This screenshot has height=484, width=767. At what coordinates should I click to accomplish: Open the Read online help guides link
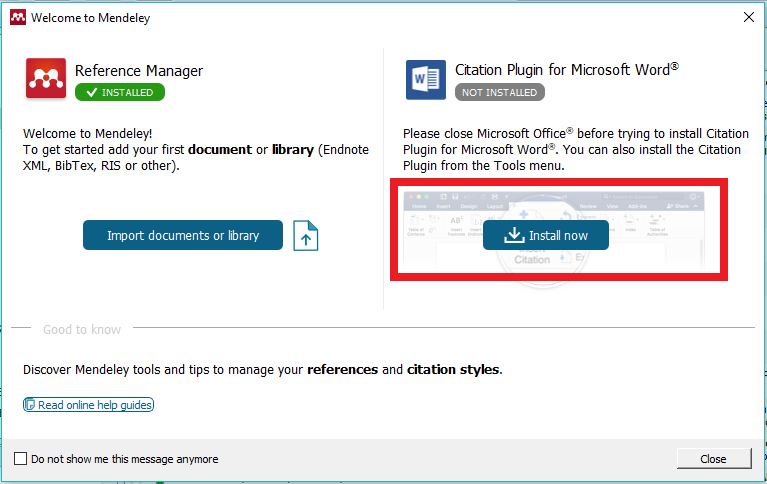[x=89, y=405]
